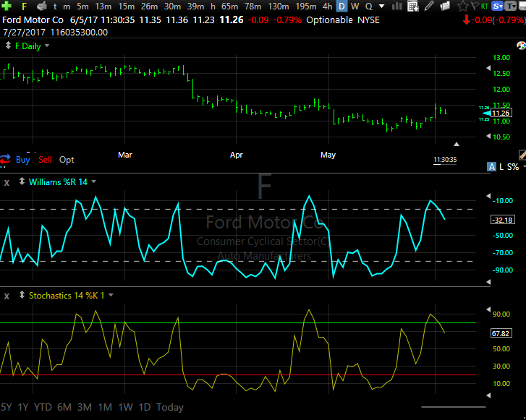The image size is (526, 420).
Task: Switch chart to 39m timeframe
Action: click(195, 7)
